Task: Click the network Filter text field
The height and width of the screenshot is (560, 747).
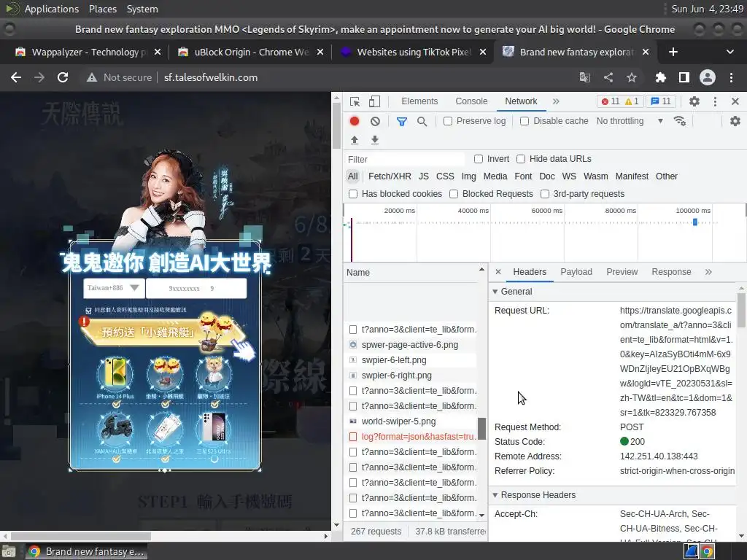Action: [x=404, y=159]
